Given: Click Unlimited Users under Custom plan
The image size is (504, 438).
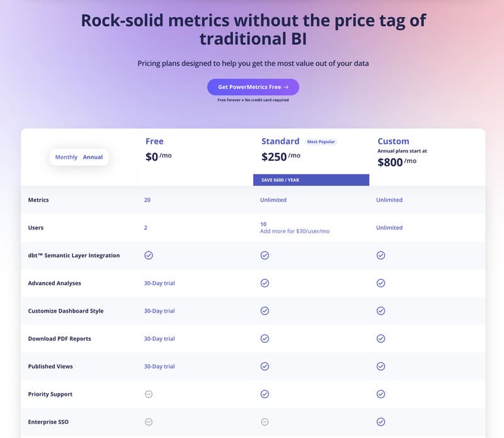Looking at the screenshot, I should pos(389,228).
